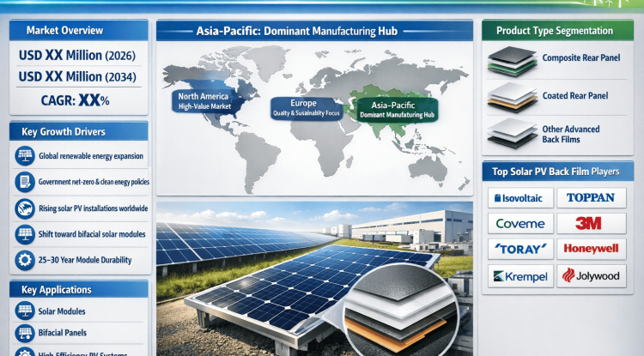
Task: Click the bifacial solar modules panel icon
Action: point(25,234)
